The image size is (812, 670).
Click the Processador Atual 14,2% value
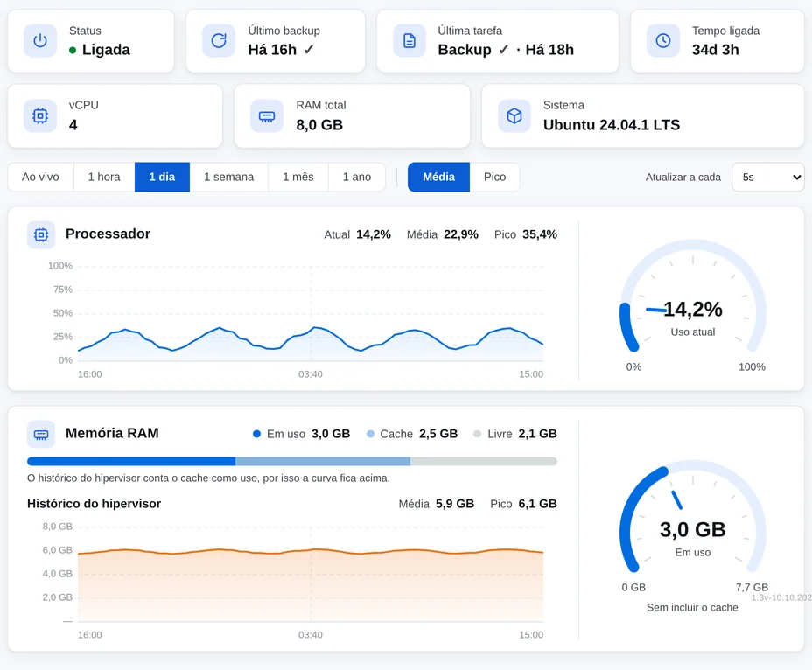374,234
